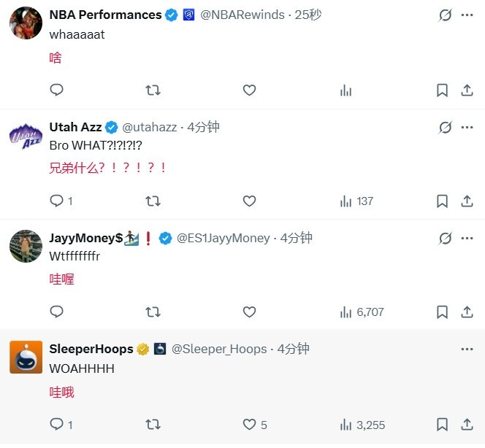Image resolution: width=485 pixels, height=448 pixels.
Task: Like JayyMoney$'s "Wtffffffffr" tweet
Action: 249,312
